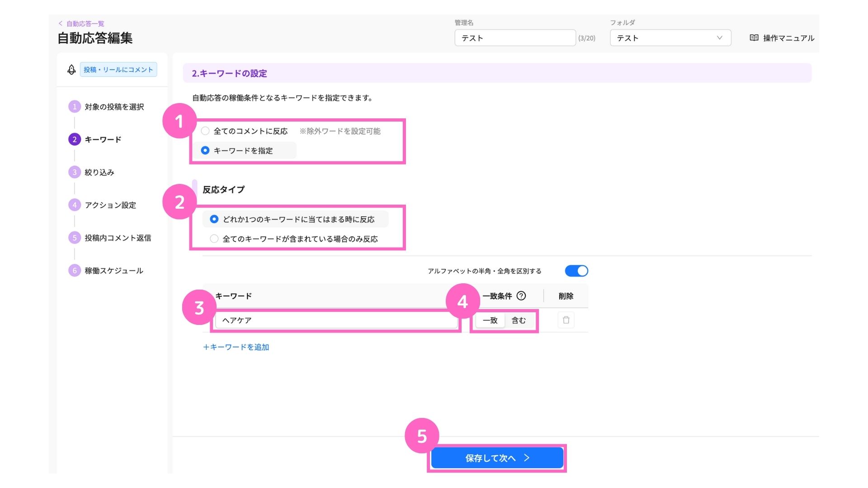Select 全てのコメントに反応 radio button

click(205, 131)
